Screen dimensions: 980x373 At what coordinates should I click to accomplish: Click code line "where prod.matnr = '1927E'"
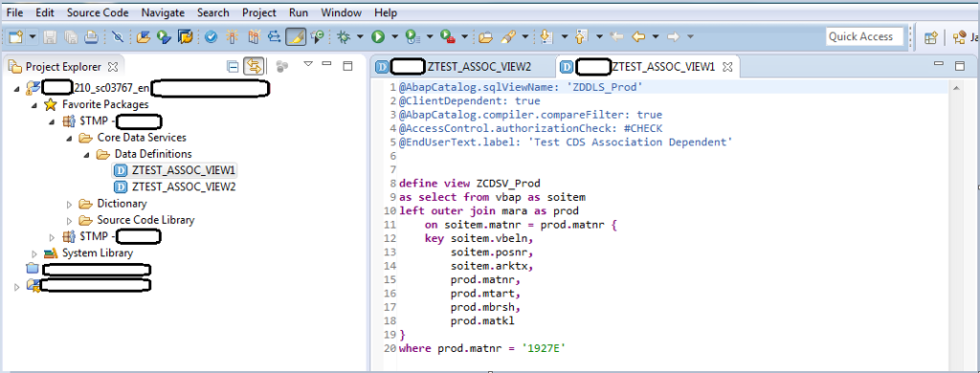click(x=482, y=349)
